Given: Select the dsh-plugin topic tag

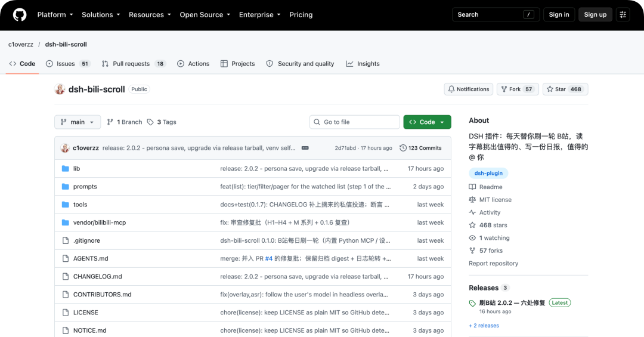Looking at the screenshot, I should coord(488,174).
